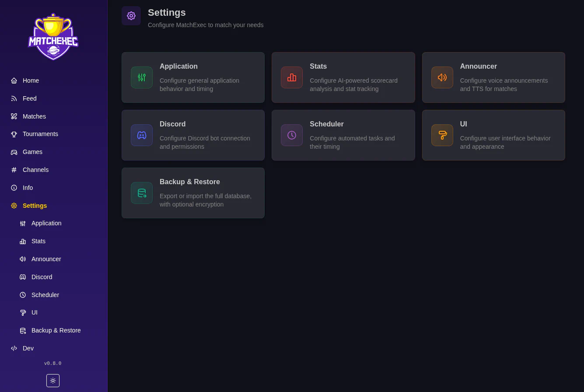Click the Dev code icon in the sidebar
Image resolution: width=584 pixels, height=392 pixels.
click(14, 348)
